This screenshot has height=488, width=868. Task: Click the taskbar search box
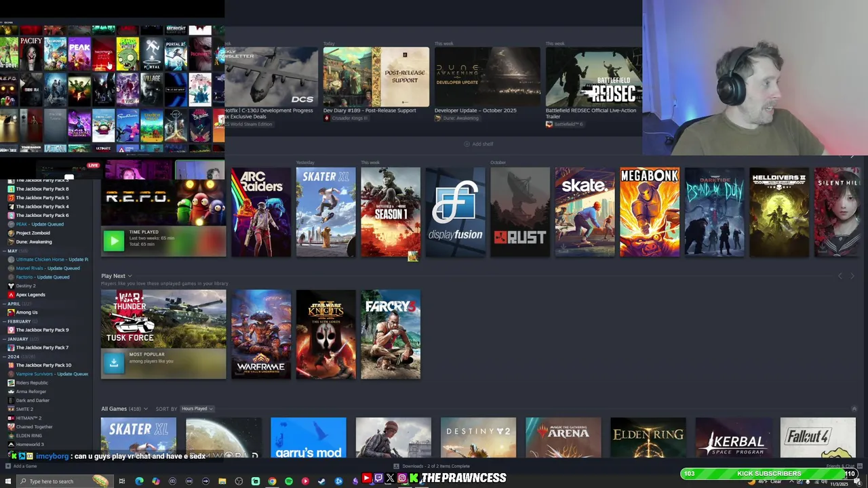[x=64, y=481]
